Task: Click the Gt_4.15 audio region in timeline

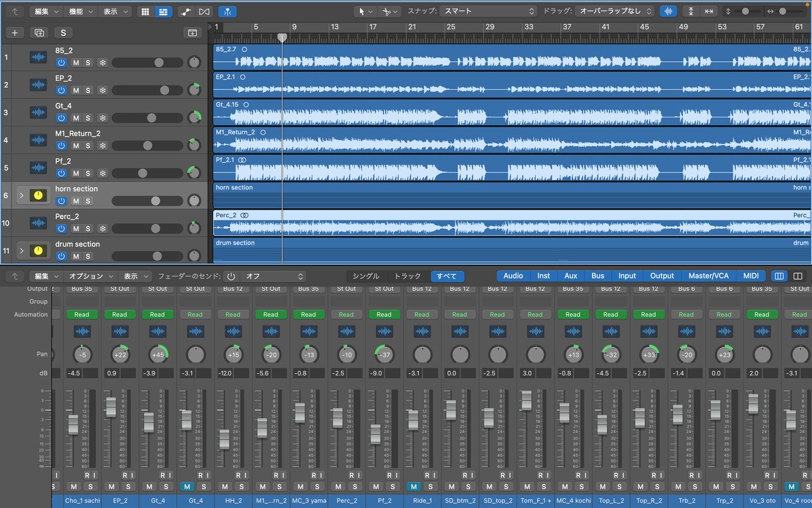Action: [512, 113]
